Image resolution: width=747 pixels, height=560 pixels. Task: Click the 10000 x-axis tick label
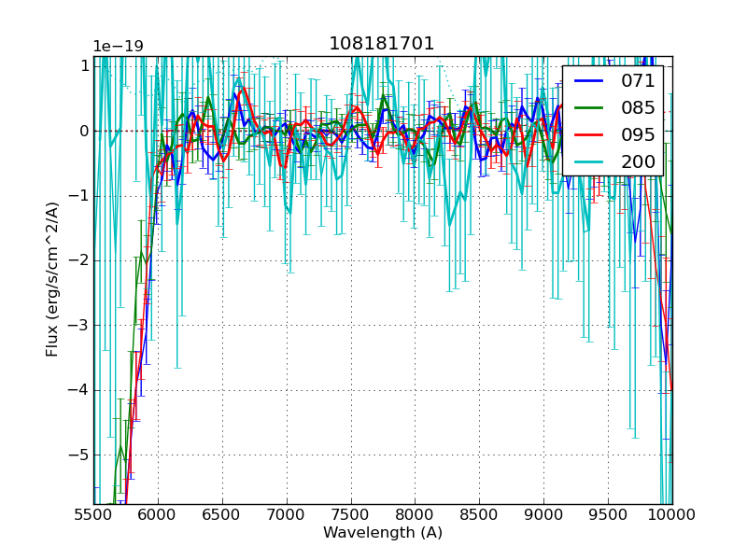(671, 514)
